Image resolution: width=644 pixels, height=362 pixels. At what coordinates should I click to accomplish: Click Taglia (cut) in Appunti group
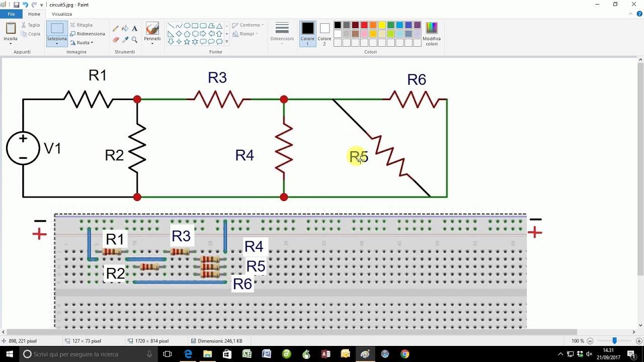point(31,25)
